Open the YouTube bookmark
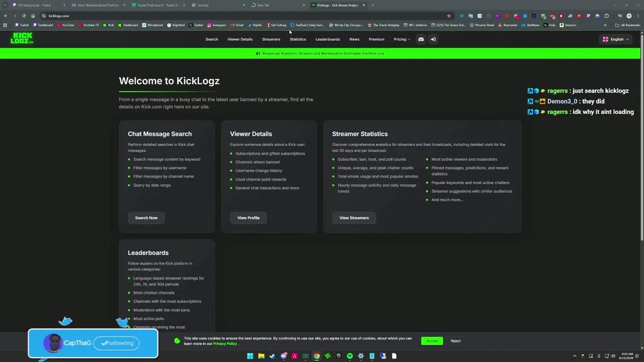 click(66, 25)
